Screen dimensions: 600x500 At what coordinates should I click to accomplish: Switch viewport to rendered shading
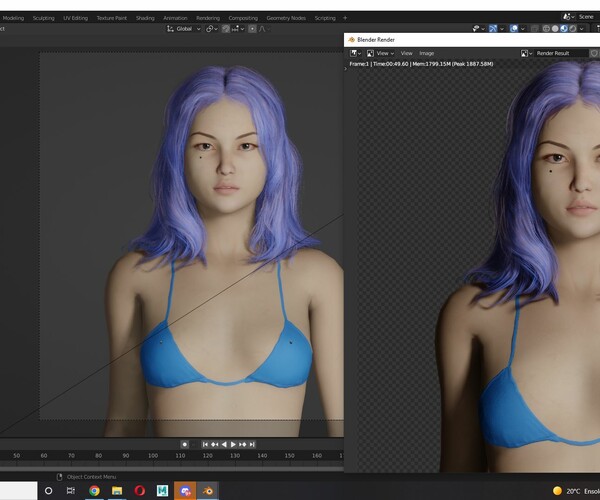click(573, 29)
